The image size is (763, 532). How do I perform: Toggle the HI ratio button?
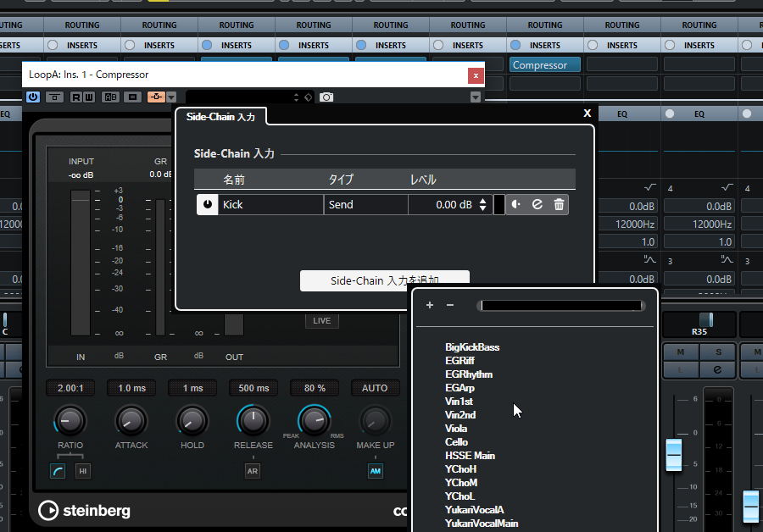tap(83, 471)
